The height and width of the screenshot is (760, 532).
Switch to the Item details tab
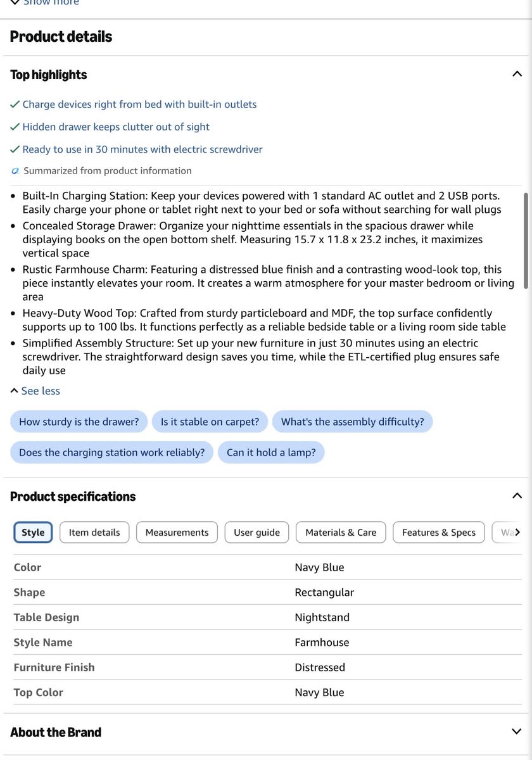pos(94,532)
